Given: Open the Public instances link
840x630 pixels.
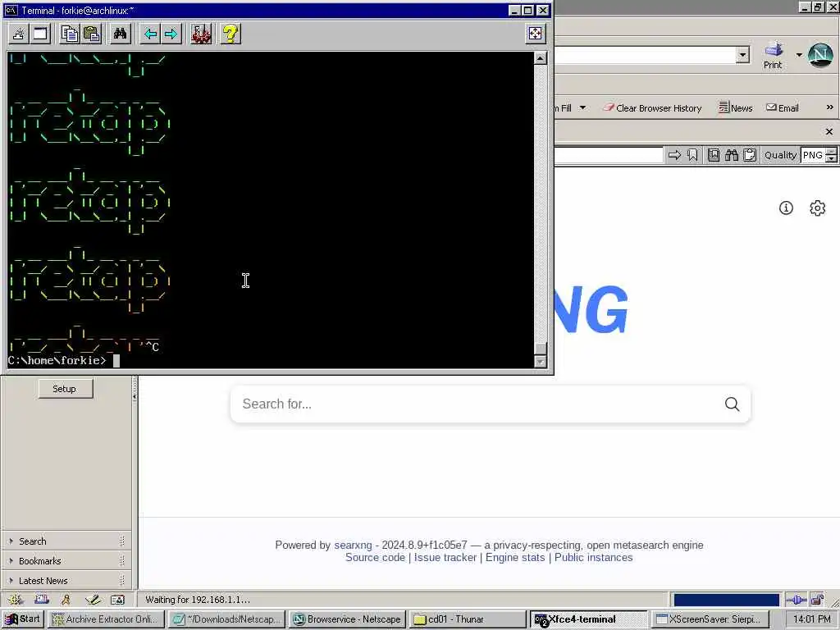Looking at the screenshot, I should coord(594,558).
